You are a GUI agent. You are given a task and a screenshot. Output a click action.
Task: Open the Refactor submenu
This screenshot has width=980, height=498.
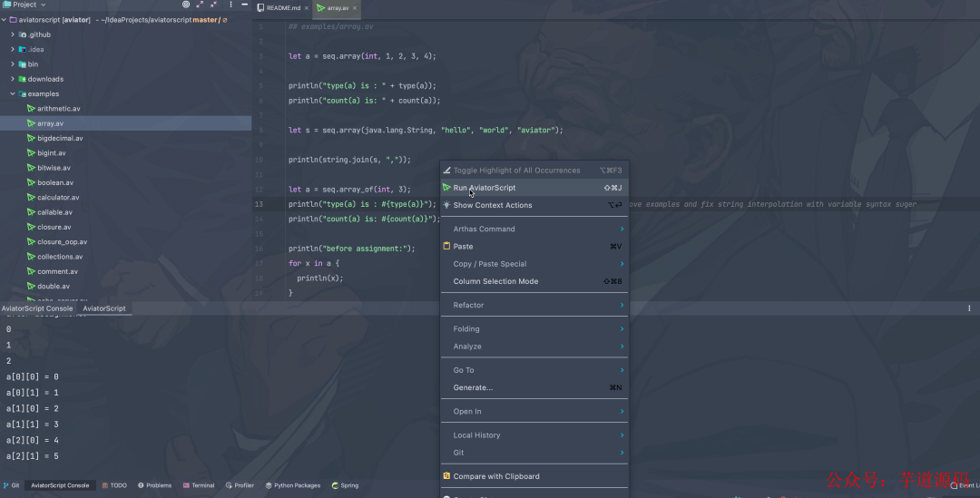pos(534,305)
